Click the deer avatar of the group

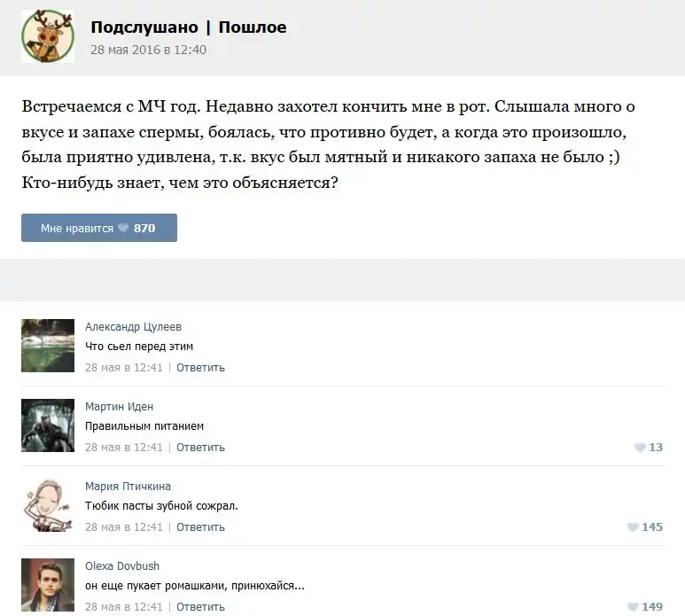click(48, 36)
